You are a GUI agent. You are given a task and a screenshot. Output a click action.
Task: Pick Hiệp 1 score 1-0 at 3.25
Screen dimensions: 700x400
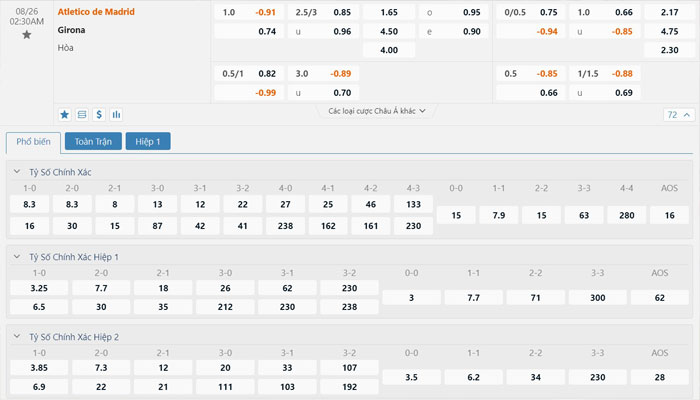pyautogui.click(x=39, y=288)
